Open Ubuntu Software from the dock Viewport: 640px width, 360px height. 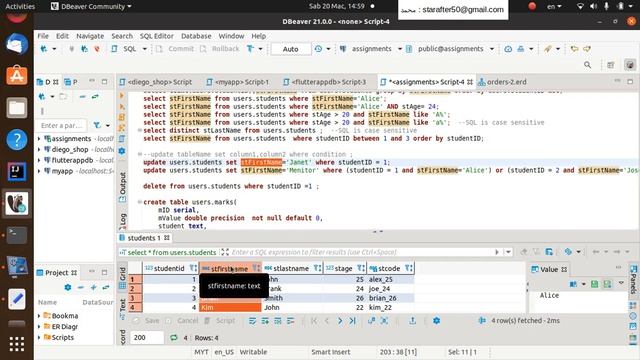(x=17, y=76)
